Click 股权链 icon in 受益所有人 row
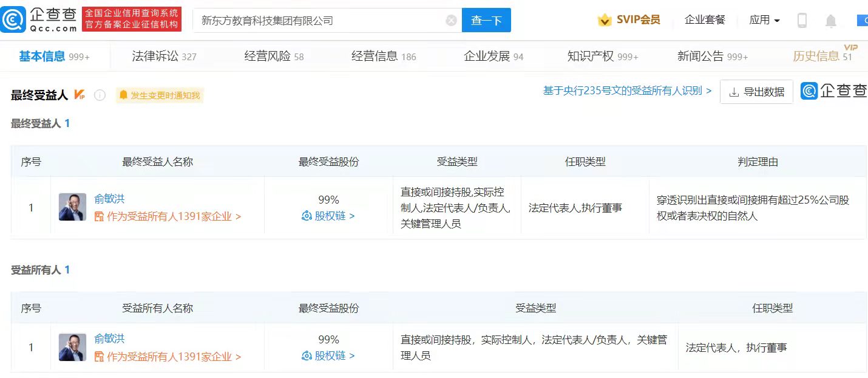This screenshot has height=378, width=868. tap(307, 356)
